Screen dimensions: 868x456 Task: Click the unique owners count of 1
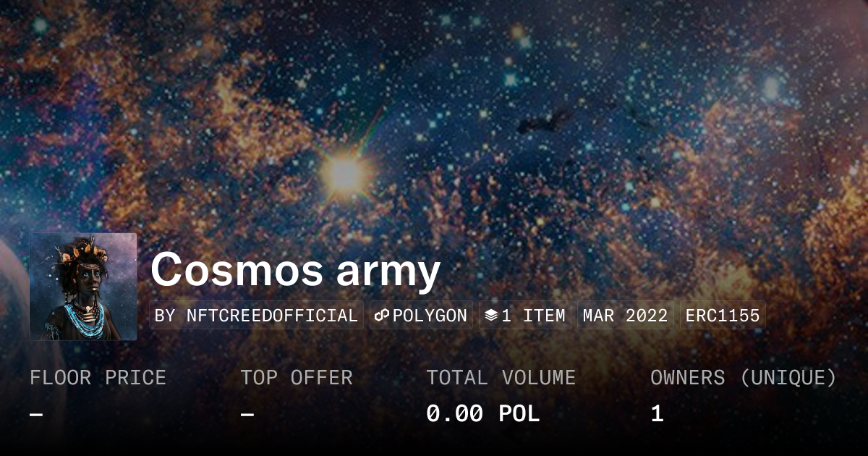coord(657,414)
